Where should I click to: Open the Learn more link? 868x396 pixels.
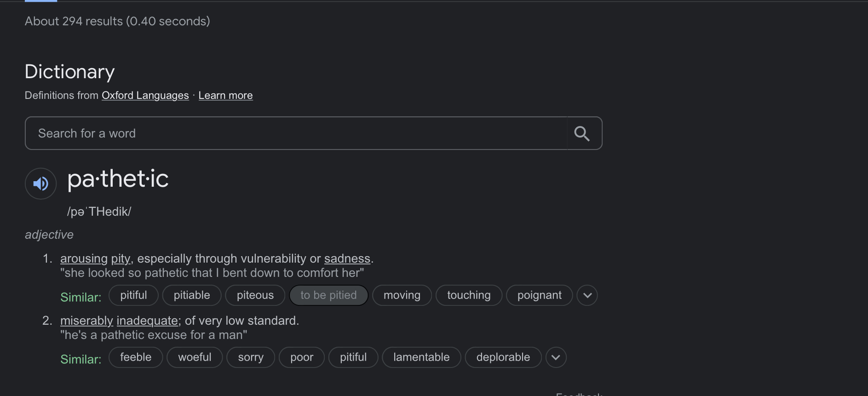point(225,96)
